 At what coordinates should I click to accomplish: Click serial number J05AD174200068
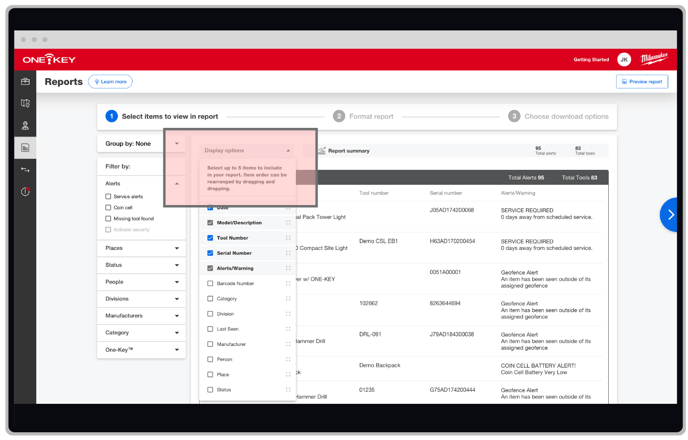[x=452, y=210]
